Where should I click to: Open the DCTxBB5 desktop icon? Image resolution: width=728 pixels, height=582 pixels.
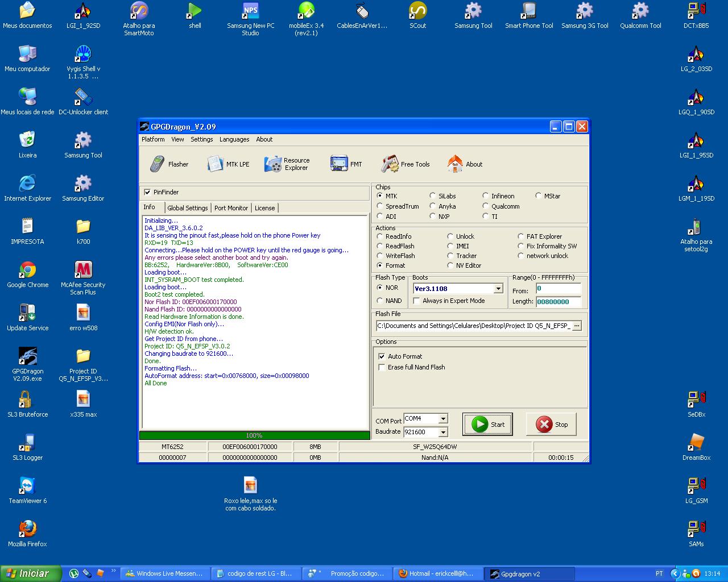click(x=696, y=15)
